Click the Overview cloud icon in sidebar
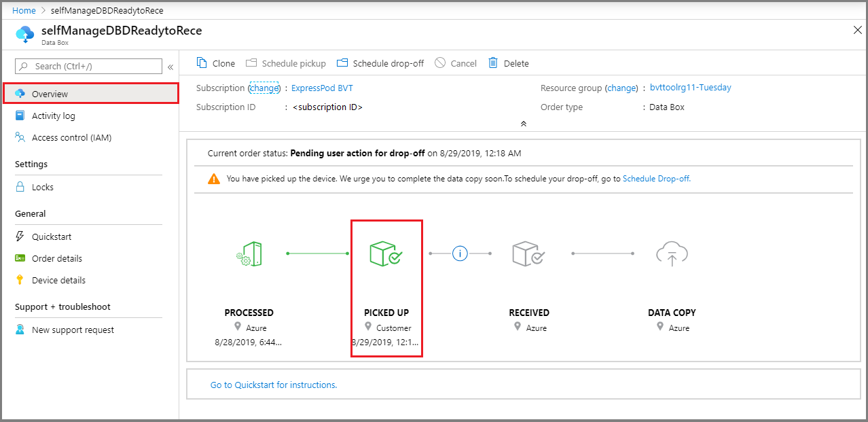The image size is (868, 422). coord(20,94)
